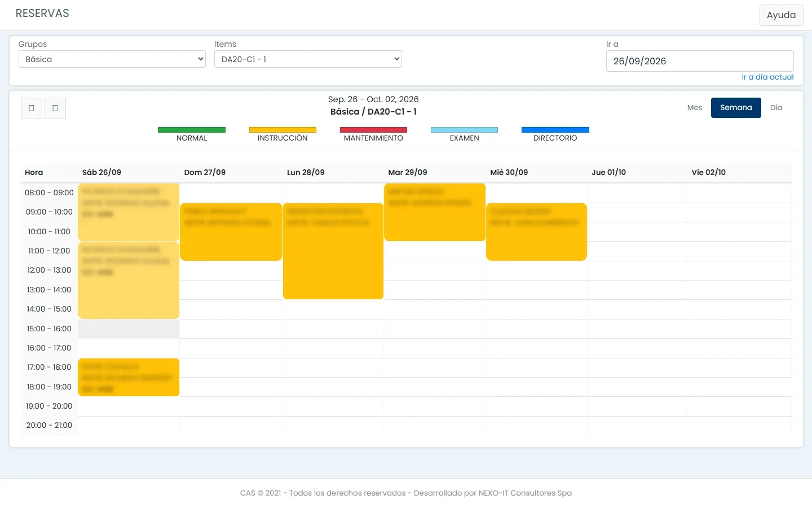Image resolution: width=812 pixels, height=508 pixels.
Task: Click the '12:00 - 13:00' time label
Action: point(49,270)
